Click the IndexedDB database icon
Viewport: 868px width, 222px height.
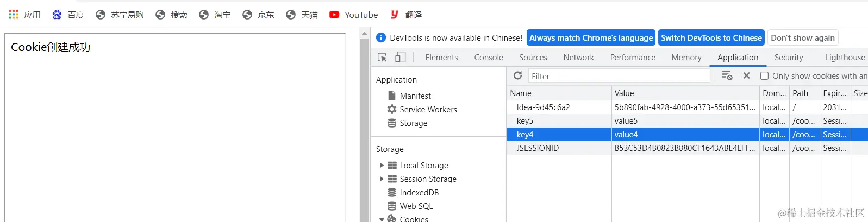point(392,192)
